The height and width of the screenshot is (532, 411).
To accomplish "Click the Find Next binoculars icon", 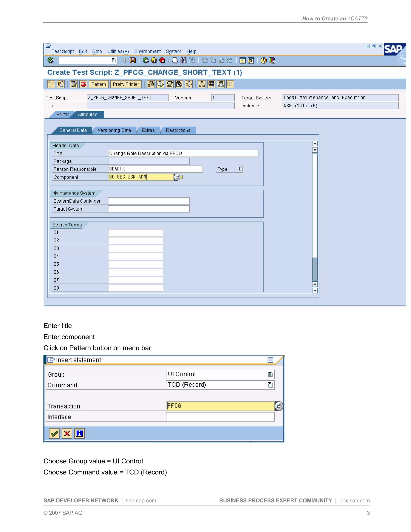I will click(192, 60).
